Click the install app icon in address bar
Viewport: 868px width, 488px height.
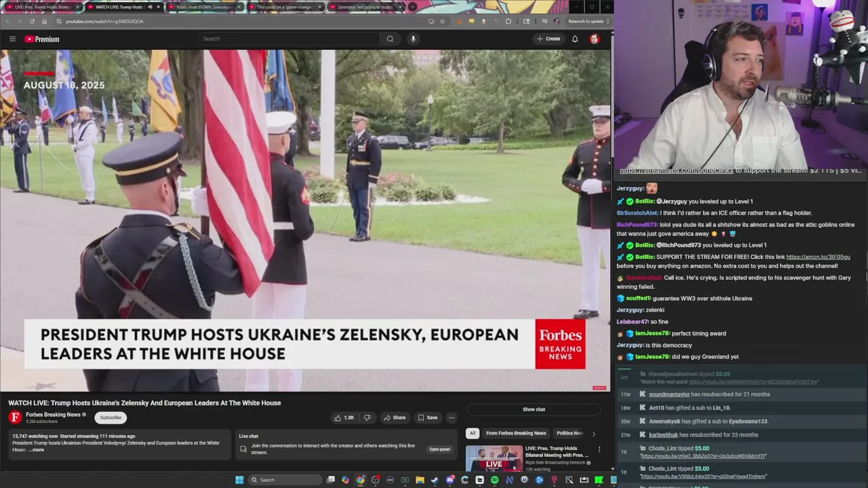pos(431,21)
